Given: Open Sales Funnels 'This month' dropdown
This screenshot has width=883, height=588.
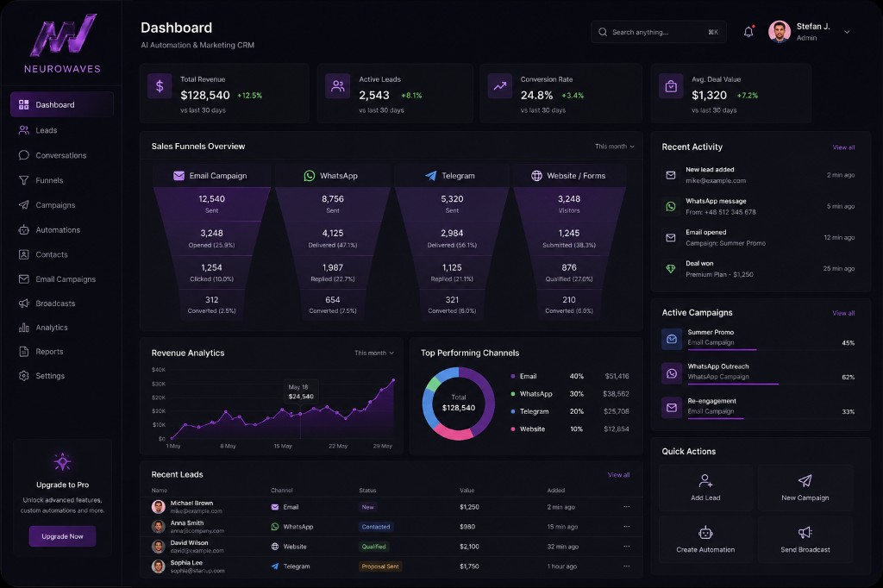Looking at the screenshot, I should point(614,147).
